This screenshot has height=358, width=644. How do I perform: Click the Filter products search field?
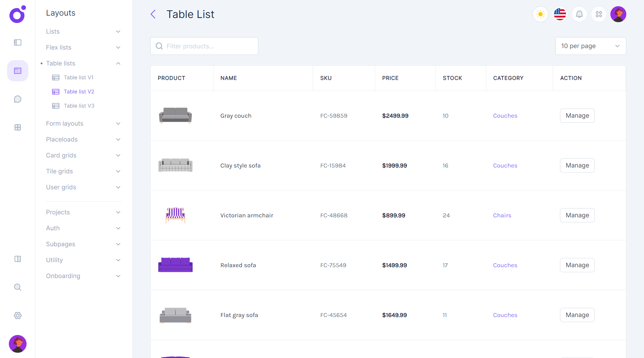tap(204, 46)
